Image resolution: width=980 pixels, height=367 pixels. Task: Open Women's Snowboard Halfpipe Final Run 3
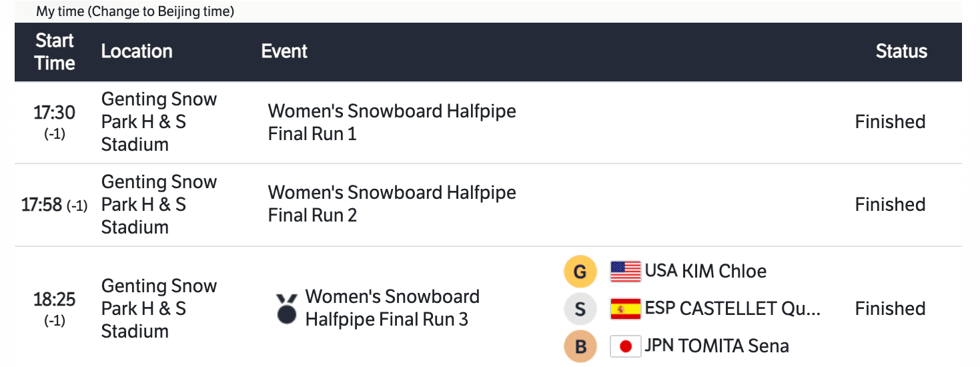(x=392, y=308)
